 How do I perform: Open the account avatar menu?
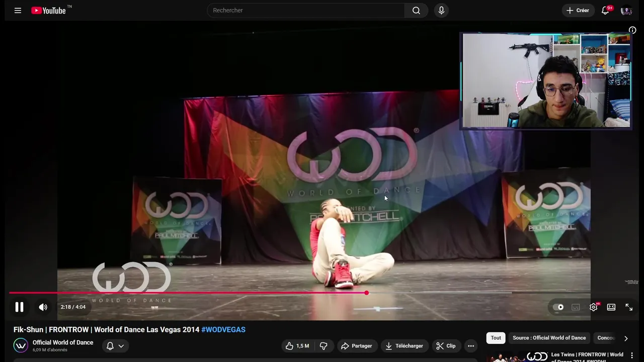(626, 10)
